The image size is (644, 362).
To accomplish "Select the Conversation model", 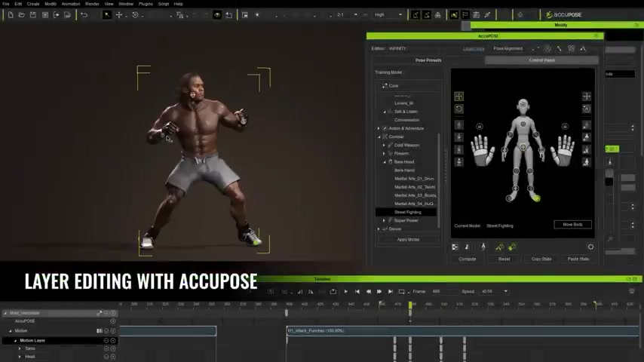I will pos(406,120).
